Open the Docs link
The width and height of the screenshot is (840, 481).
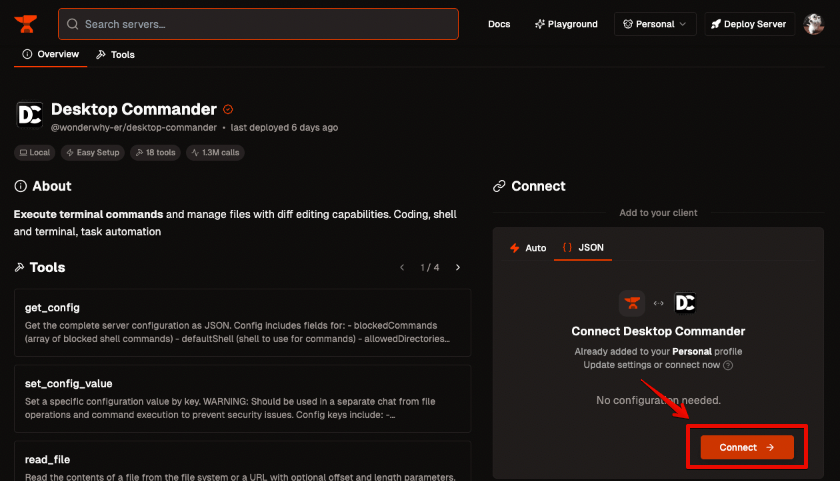click(x=499, y=24)
